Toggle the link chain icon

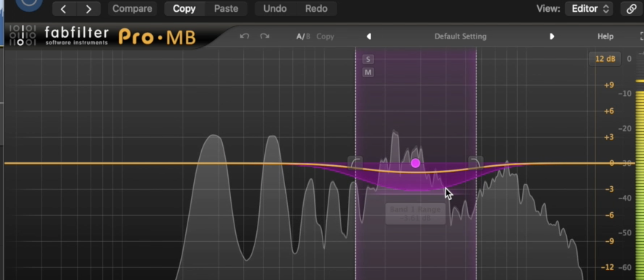631,9
